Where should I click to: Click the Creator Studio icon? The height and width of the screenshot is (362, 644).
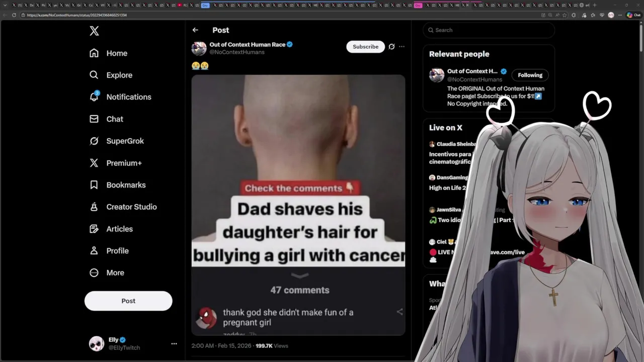[x=94, y=207]
